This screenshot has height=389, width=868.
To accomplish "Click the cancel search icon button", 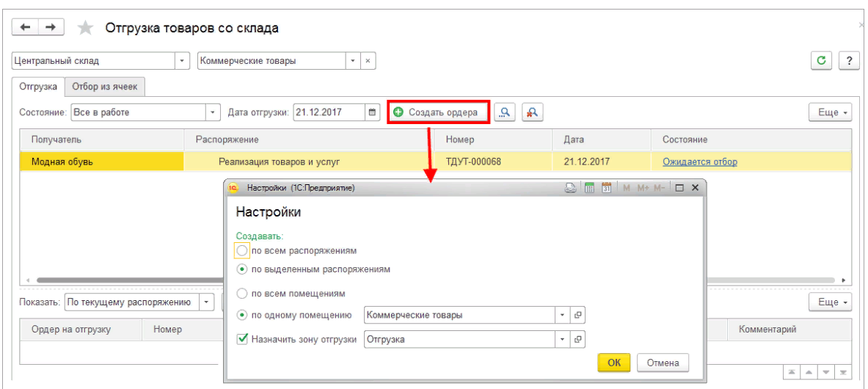I will [532, 112].
